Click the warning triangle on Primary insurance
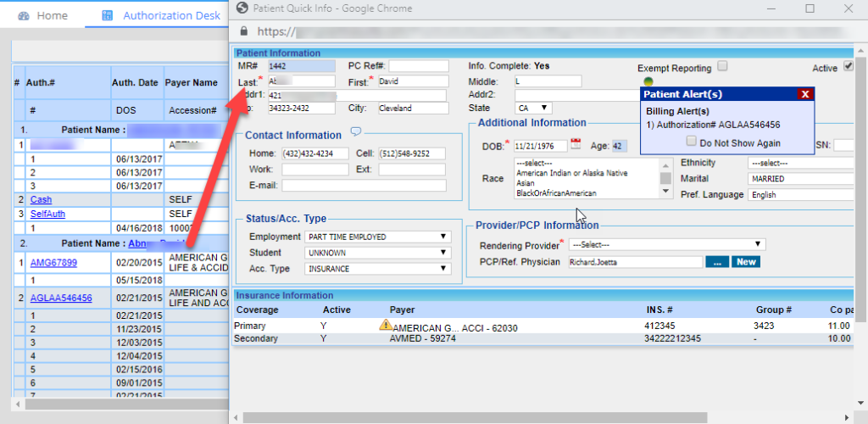 [385, 325]
